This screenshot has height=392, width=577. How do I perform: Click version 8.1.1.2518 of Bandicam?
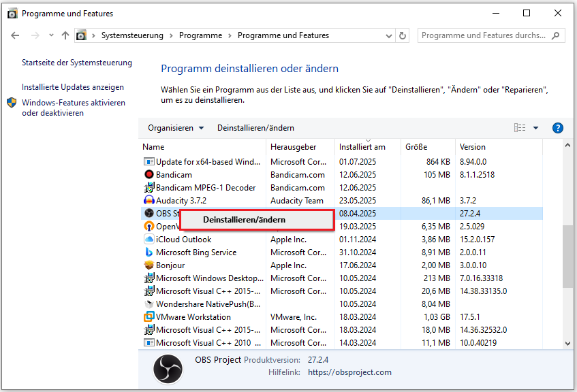(x=478, y=175)
